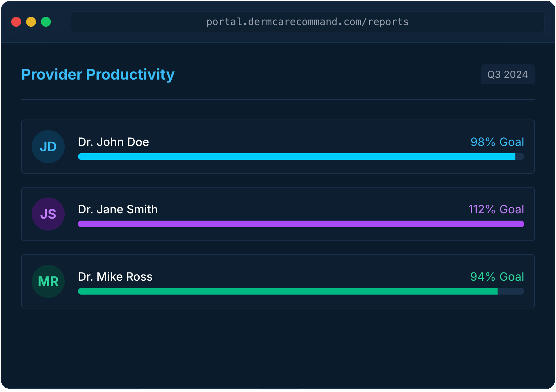Click the JD avatar for Dr. John Doe
The image size is (556, 392).
click(48, 147)
